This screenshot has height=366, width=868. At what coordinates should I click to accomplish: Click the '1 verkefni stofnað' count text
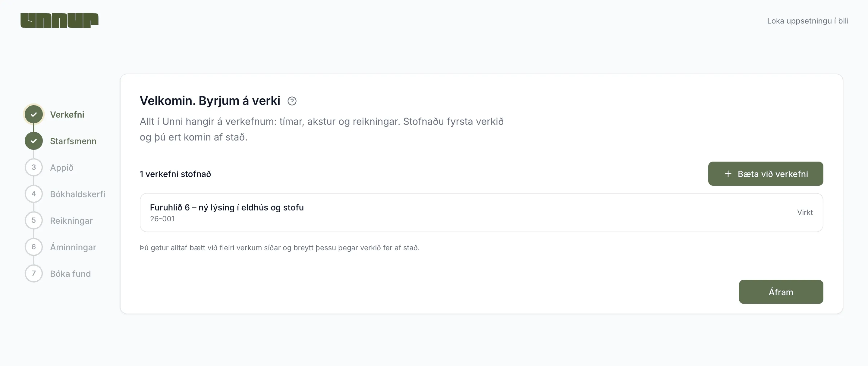(175, 174)
